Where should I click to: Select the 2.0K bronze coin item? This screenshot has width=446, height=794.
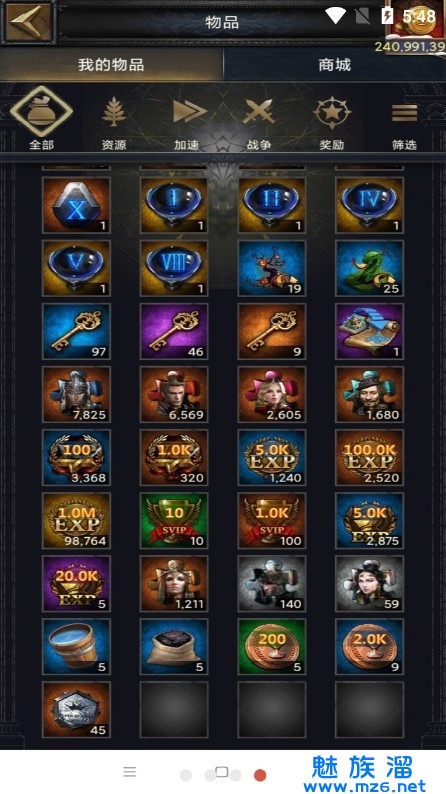coord(370,647)
